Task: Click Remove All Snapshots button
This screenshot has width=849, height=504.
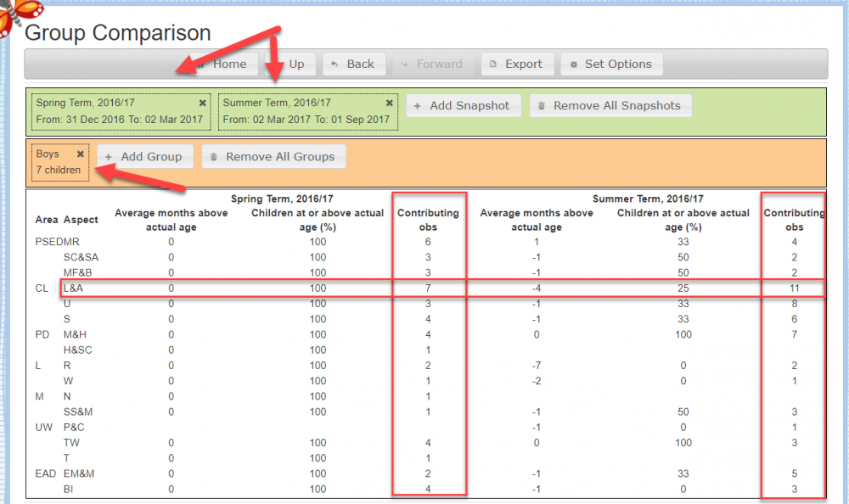Action: (610, 106)
